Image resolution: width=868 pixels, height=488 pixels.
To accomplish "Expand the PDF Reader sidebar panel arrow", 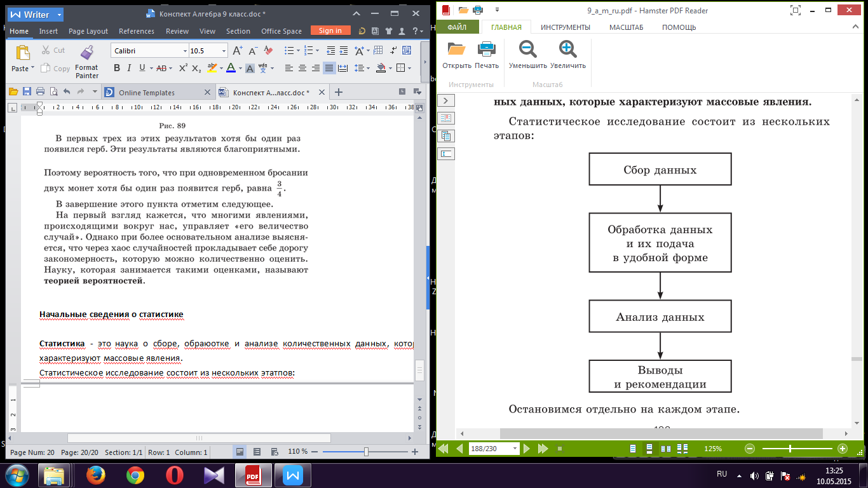I will (x=446, y=100).
